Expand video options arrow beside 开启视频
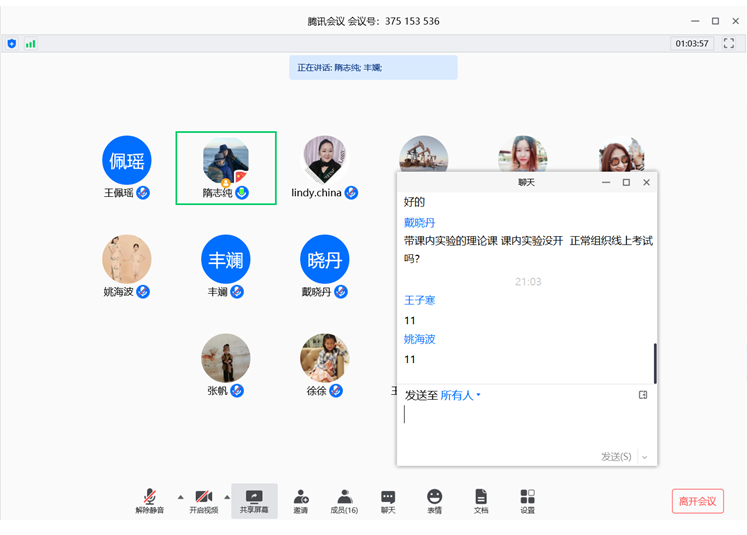747x535 pixels. [x=227, y=496]
